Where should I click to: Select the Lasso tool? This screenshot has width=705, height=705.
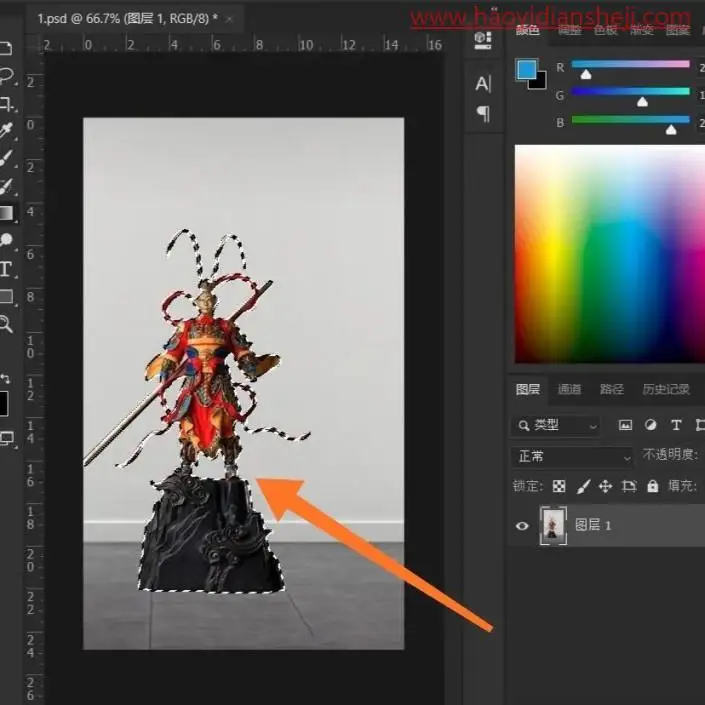(6, 76)
